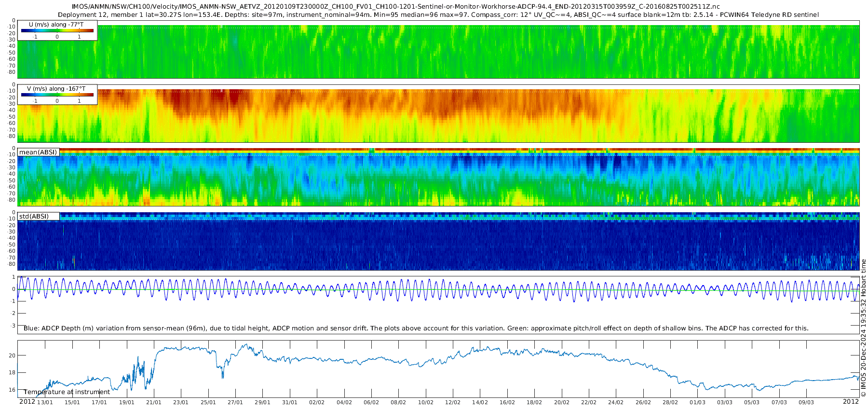Image resolution: width=868 pixels, height=410 pixels.
Task: Select the 'U (m/s) along -77°T' legend title
Action: [56, 24]
